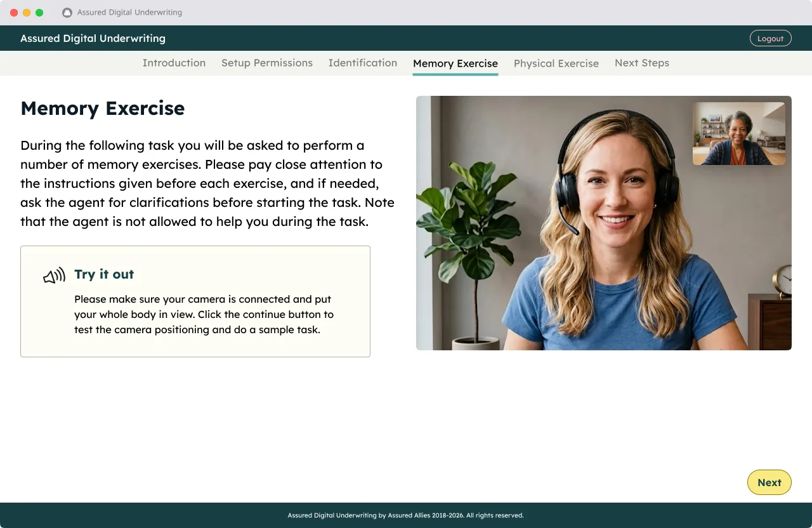Close the window with the red button
812x528 pixels.
[14, 13]
